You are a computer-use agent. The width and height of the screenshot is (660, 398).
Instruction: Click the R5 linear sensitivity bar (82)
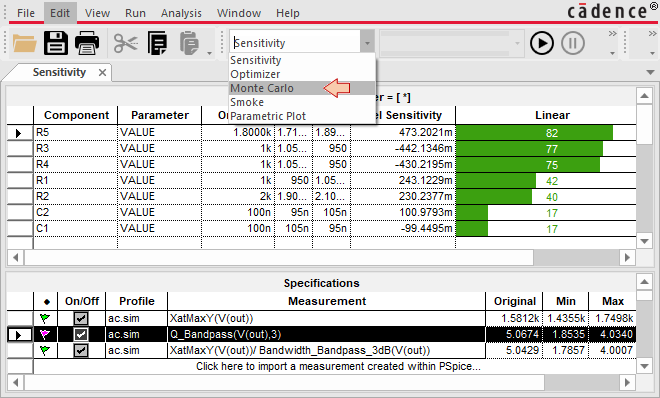click(x=534, y=133)
